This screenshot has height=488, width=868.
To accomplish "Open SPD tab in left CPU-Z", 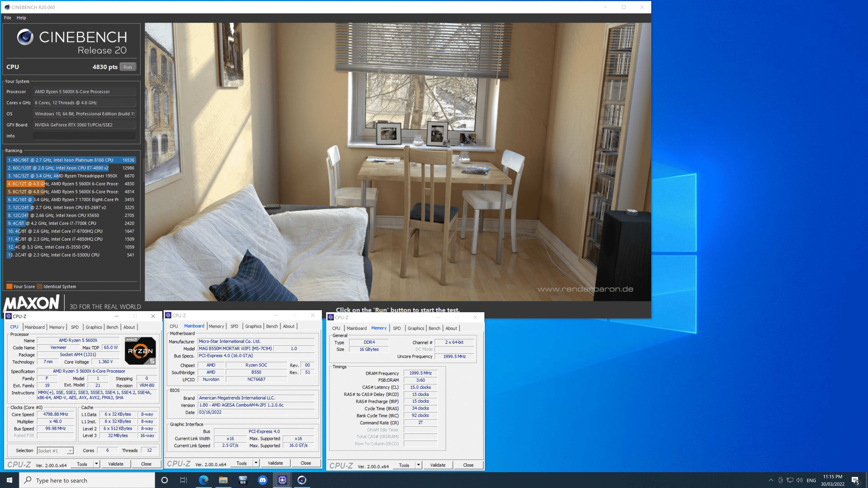I will pos(75,327).
